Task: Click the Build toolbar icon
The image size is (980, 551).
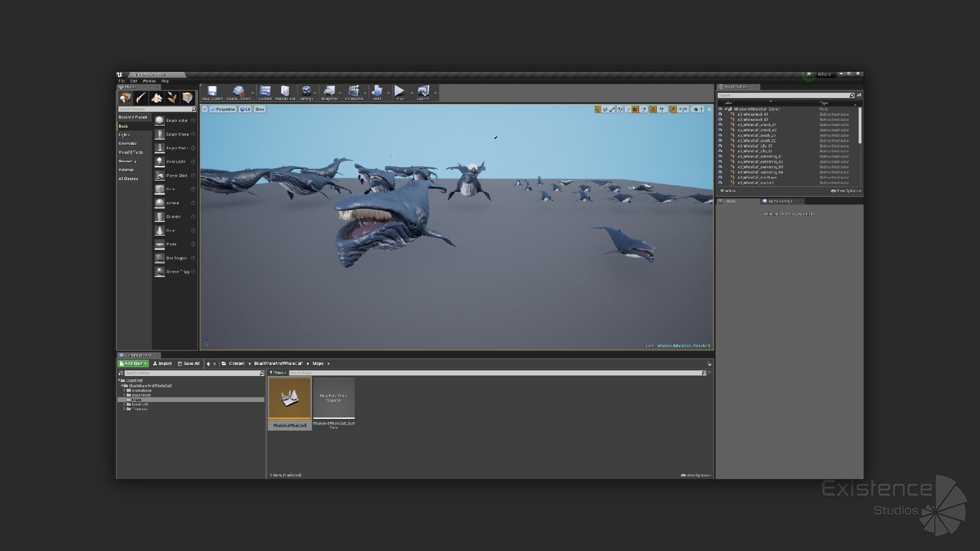Action: [377, 93]
